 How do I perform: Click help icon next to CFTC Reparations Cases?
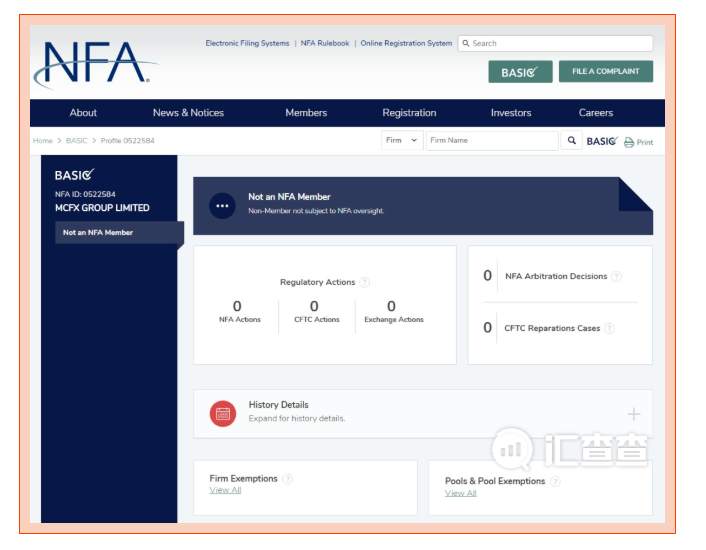pyautogui.click(x=610, y=328)
